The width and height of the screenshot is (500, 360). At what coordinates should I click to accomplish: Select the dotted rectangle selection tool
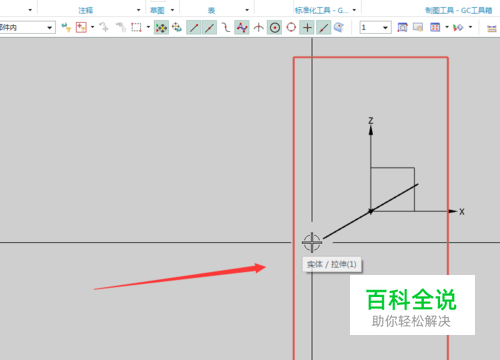tap(136, 27)
